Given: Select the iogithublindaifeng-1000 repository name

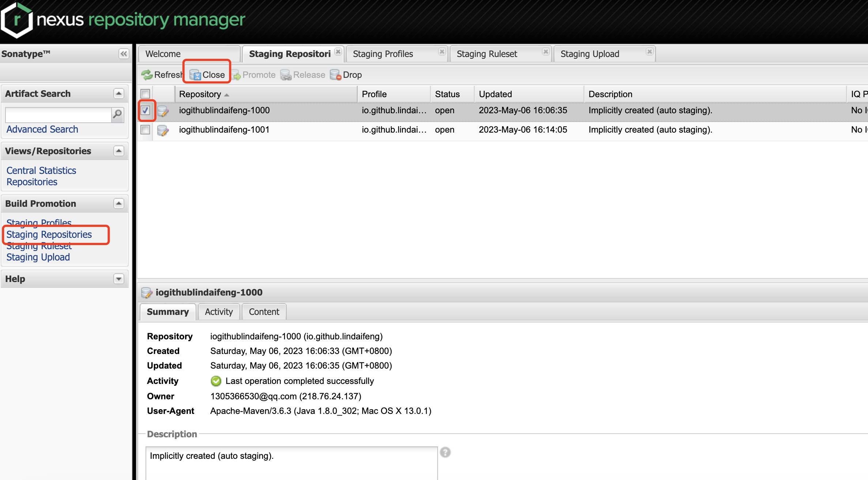Looking at the screenshot, I should click(x=224, y=110).
